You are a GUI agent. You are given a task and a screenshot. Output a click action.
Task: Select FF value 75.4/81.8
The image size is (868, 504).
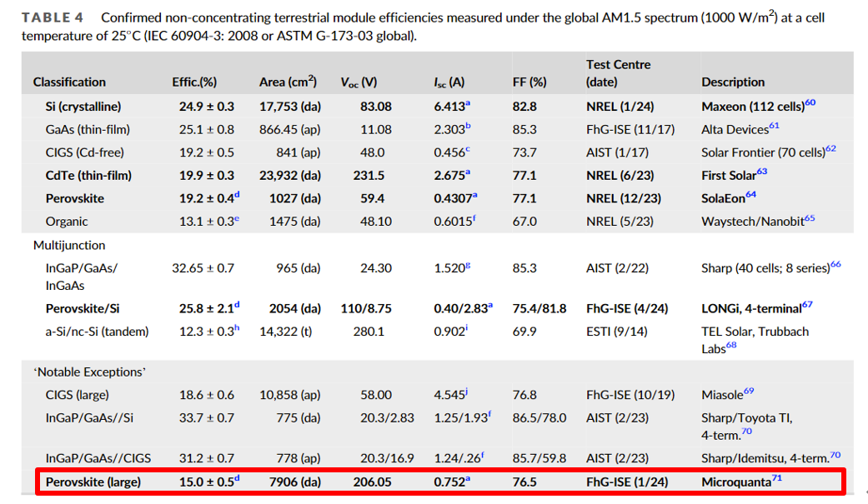539,308
